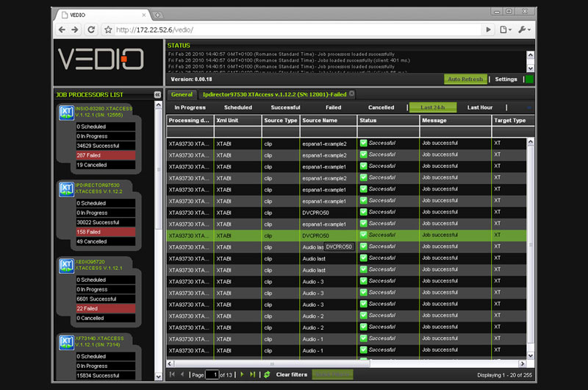
Task: Click the Message filter field
Action: click(456, 132)
